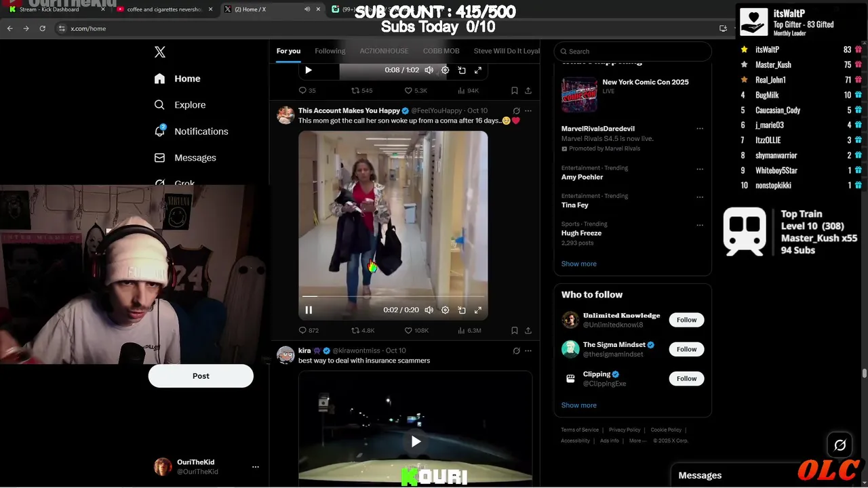Screen dimensions: 868x488
Task: Click the Search input field
Action: coord(633,52)
